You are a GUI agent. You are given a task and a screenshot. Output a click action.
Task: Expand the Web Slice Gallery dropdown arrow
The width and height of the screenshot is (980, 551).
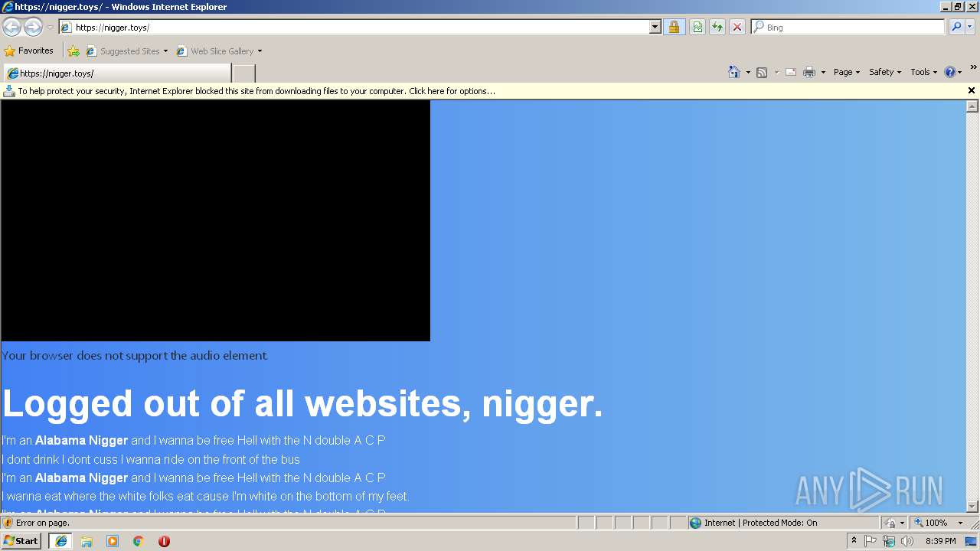coord(260,51)
